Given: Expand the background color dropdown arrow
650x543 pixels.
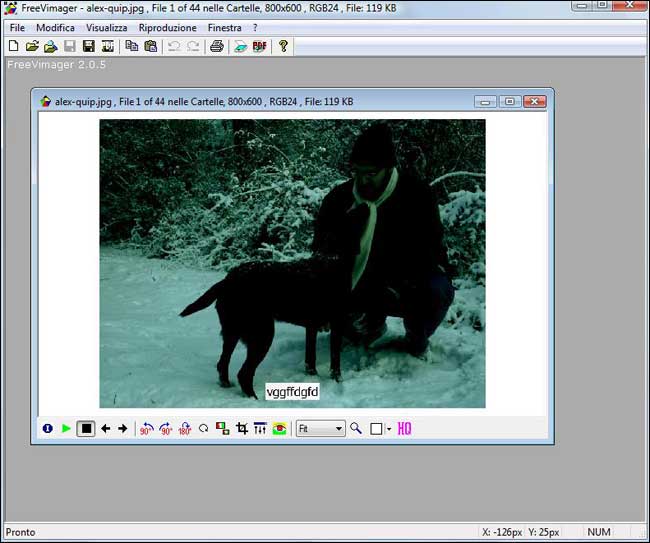Looking at the screenshot, I should (x=388, y=429).
